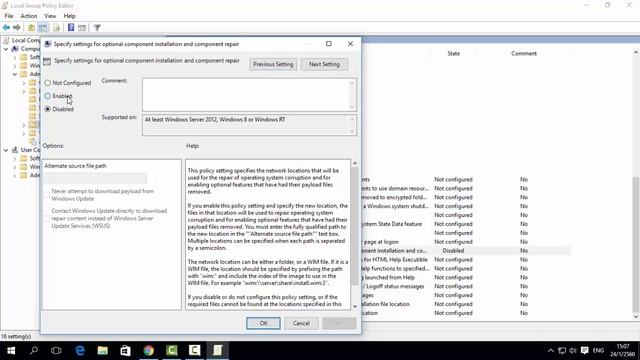Image resolution: width=640 pixels, height=360 pixels.
Task: Open File Explorer from taskbar
Action: tap(102, 351)
